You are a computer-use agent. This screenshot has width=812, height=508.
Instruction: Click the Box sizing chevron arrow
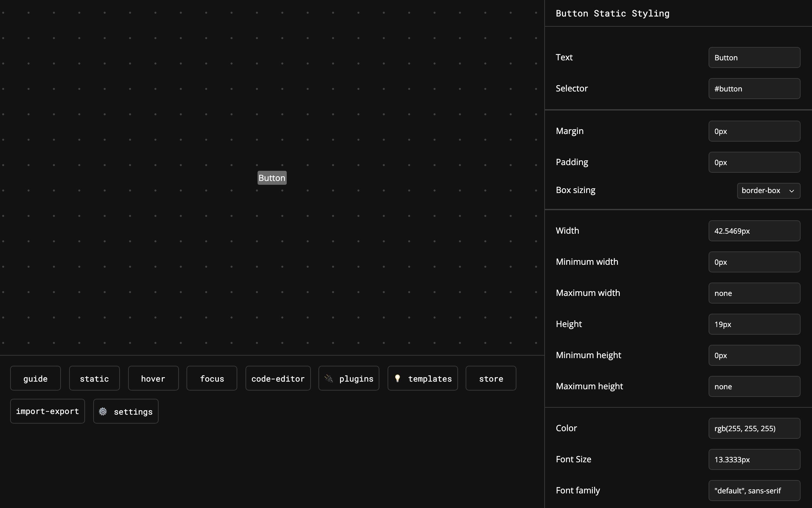coord(791,191)
